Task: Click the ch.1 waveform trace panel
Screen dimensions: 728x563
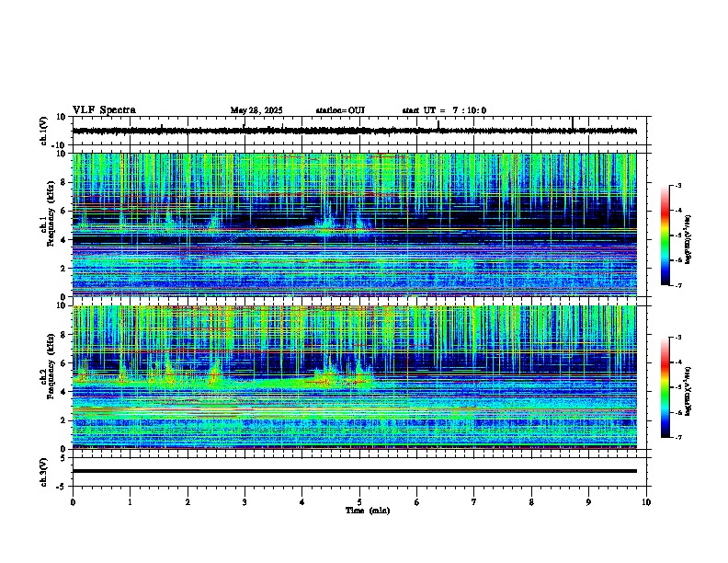Action: pyautogui.click(x=359, y=131)
